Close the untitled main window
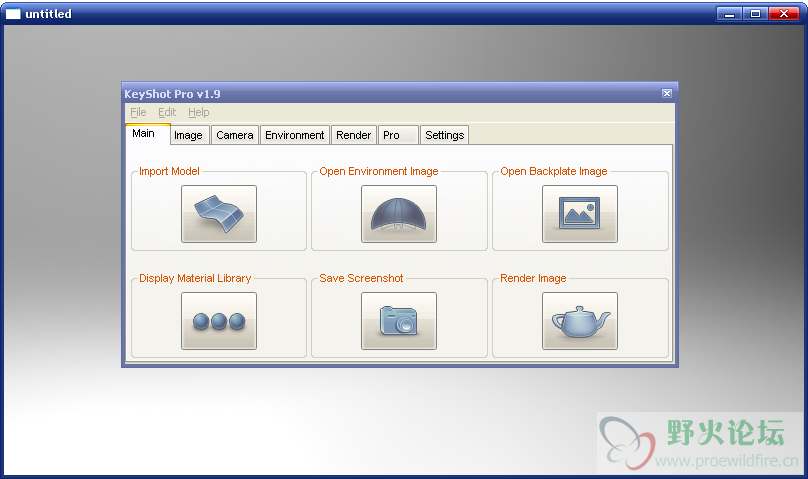 click(784, 14)
